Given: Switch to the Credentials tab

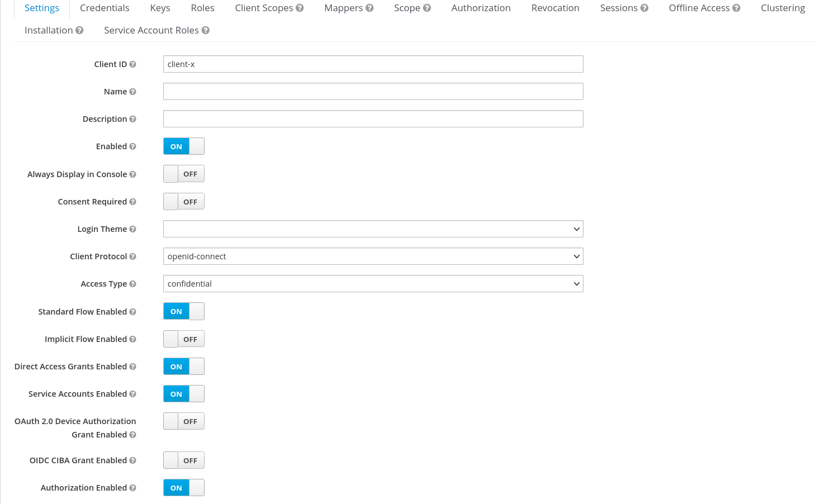Looking at the screenshot, I should (x=105, y=8).
